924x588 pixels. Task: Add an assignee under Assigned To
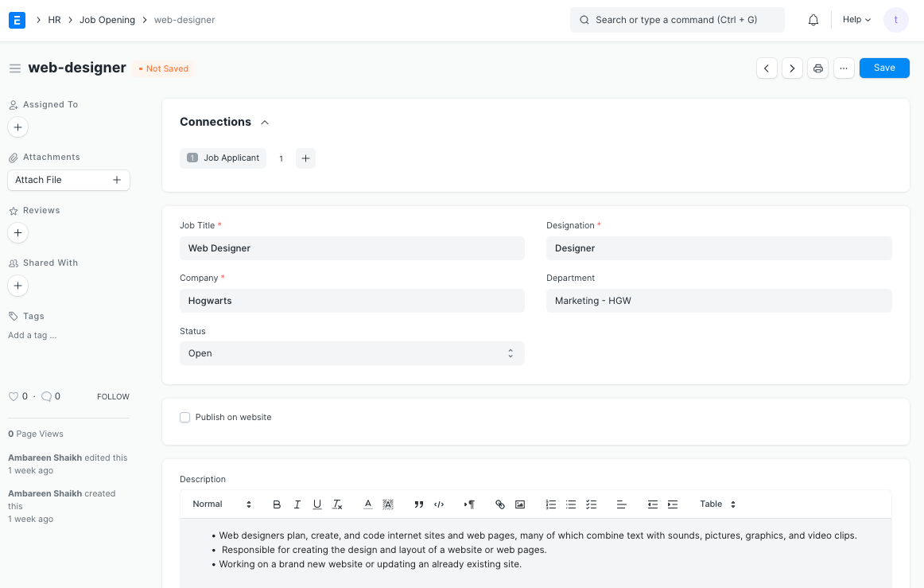17,127
